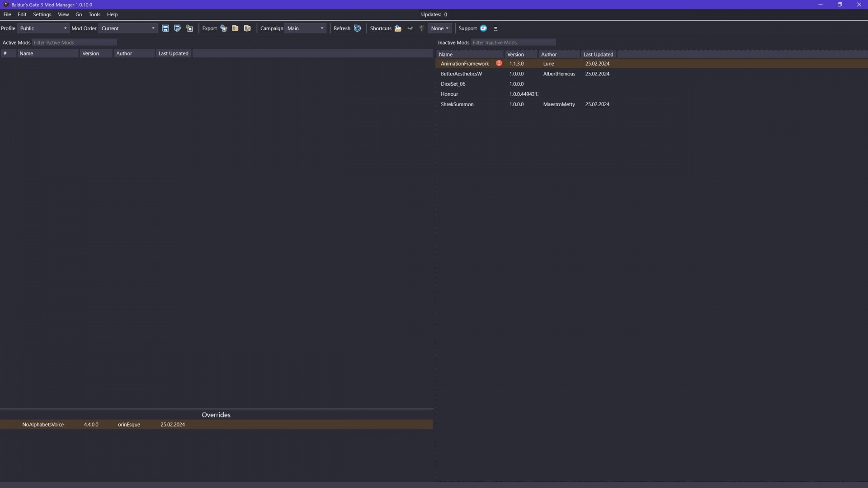Open the Campaign Main dropdown
The width and height of the screenshot is (868, 488).
click(306, 28)
